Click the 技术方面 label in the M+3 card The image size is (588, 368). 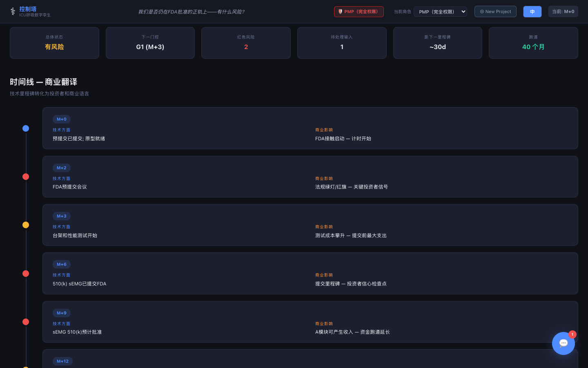(61, 227)
